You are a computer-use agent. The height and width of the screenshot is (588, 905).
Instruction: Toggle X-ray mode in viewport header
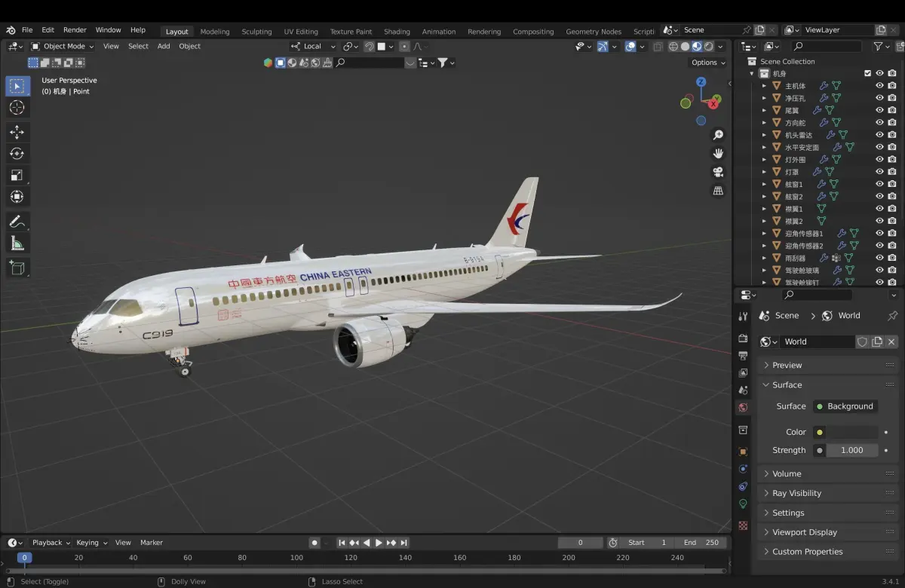tap(658, 46)
